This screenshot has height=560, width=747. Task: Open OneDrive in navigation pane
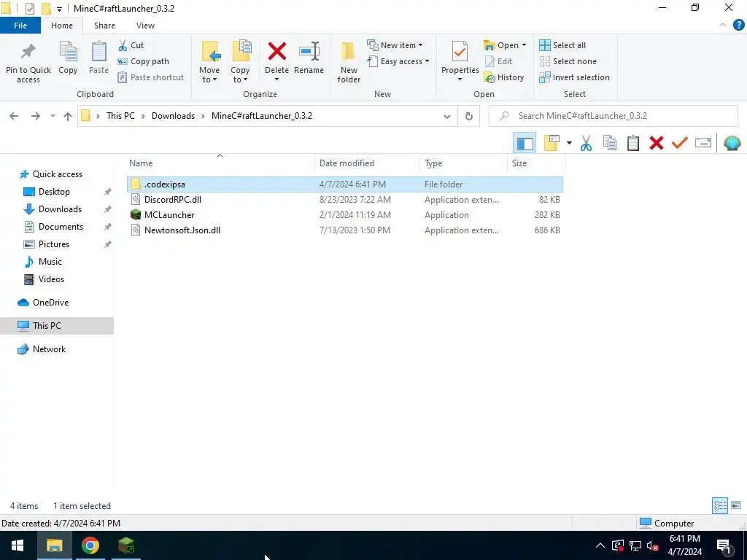coord(50,303)
